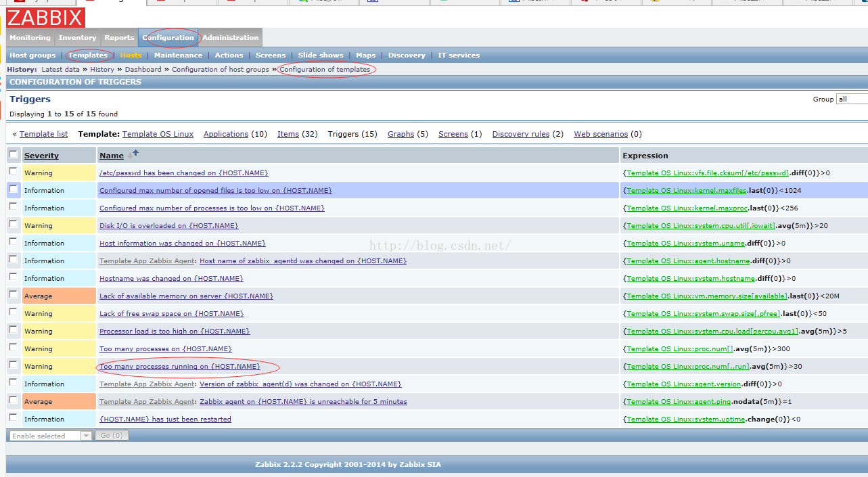The image size is (868, 477).
Task: Check the Processor load is too high trigger
Action: click(x=13, y=330)
